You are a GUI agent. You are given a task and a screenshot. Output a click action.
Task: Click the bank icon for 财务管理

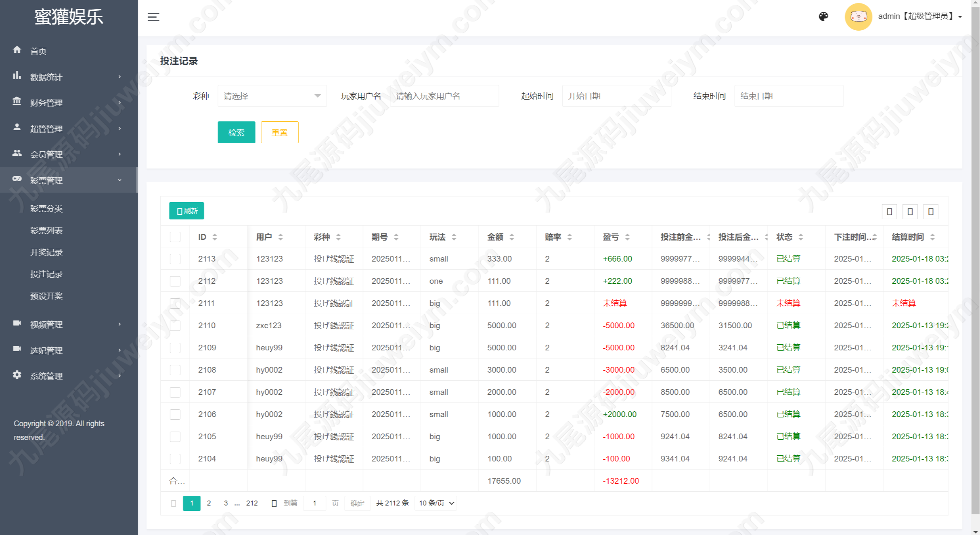click(x=17, y=101)
